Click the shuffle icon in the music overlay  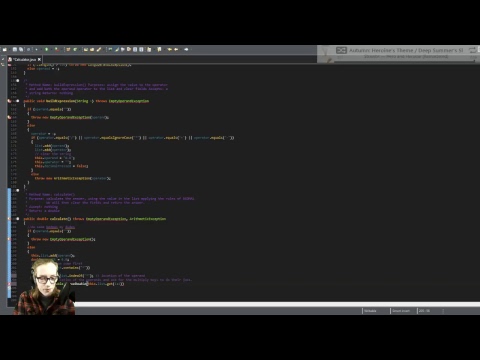[341, 50]
